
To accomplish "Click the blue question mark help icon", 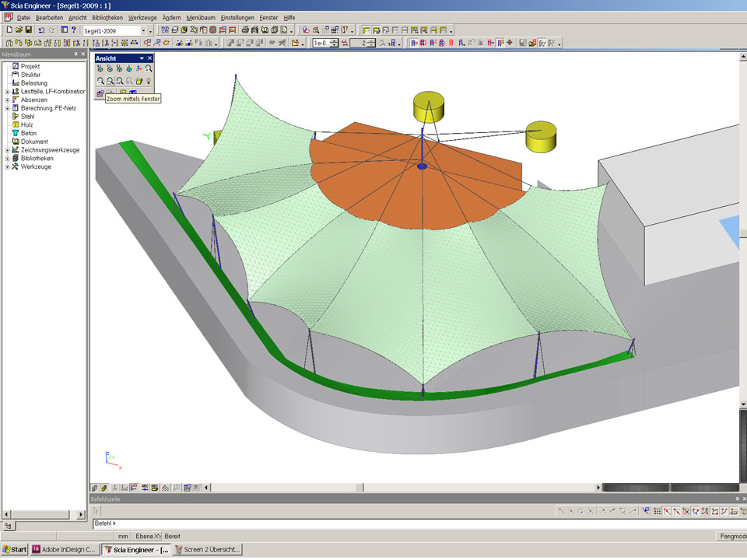I will click(74, 30).
